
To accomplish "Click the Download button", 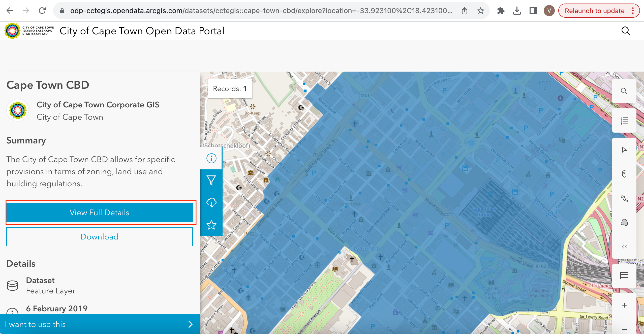I will tap(100, 237).
